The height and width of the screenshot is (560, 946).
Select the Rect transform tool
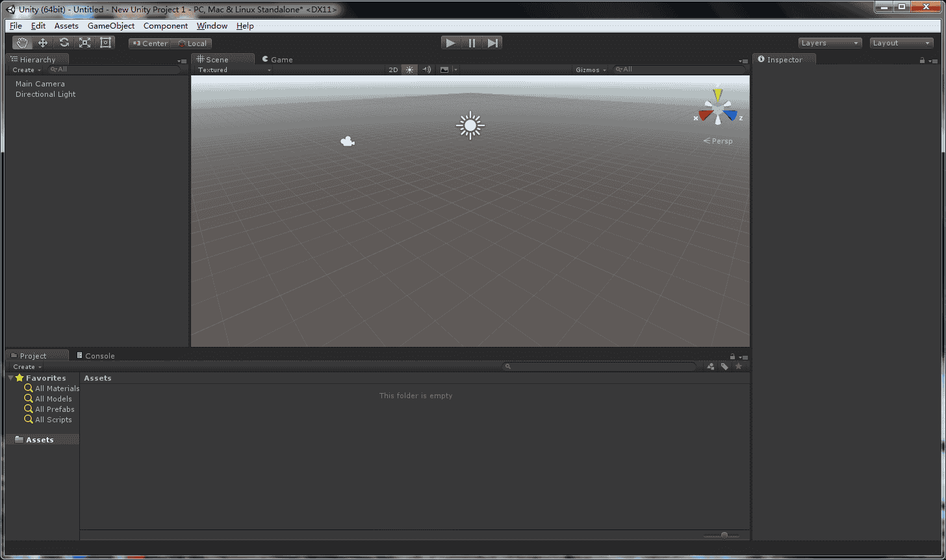(x=106, y=42)
